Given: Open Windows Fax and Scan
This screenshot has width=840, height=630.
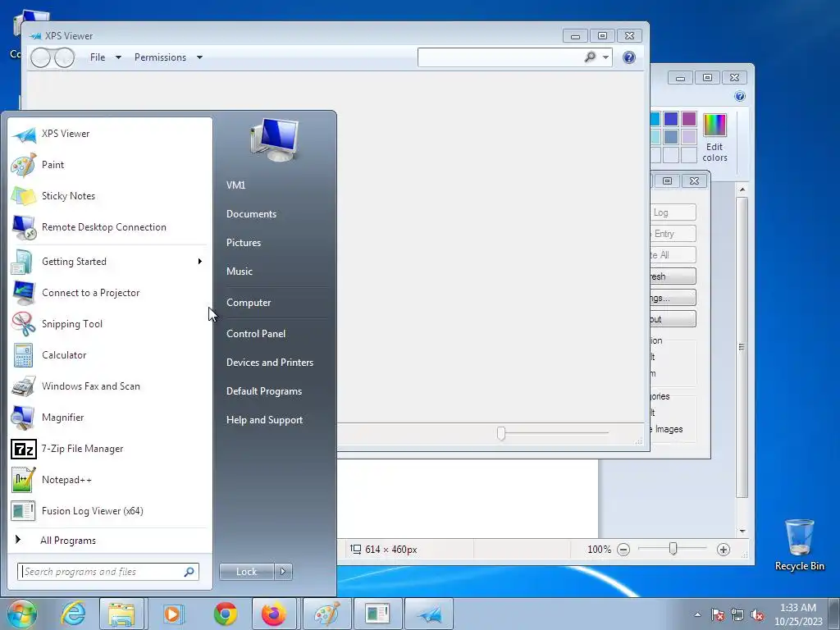Looking at the screenshot, I should 109,386.
